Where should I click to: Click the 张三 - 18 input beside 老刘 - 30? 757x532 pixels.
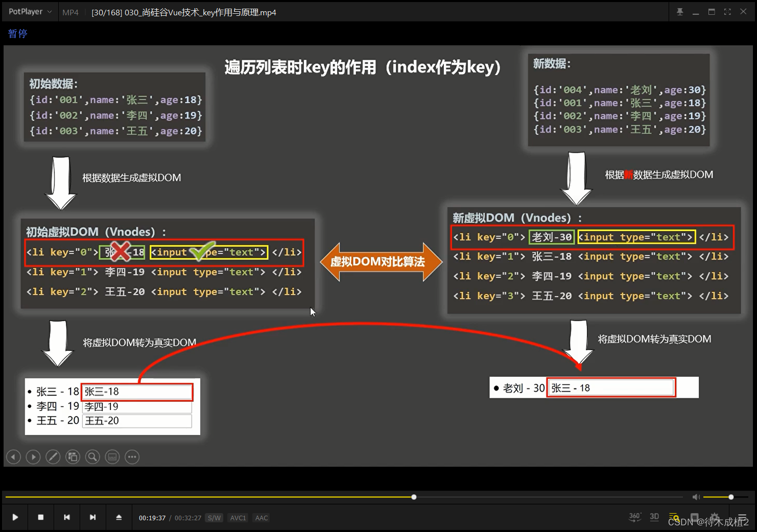coord(611,388)
